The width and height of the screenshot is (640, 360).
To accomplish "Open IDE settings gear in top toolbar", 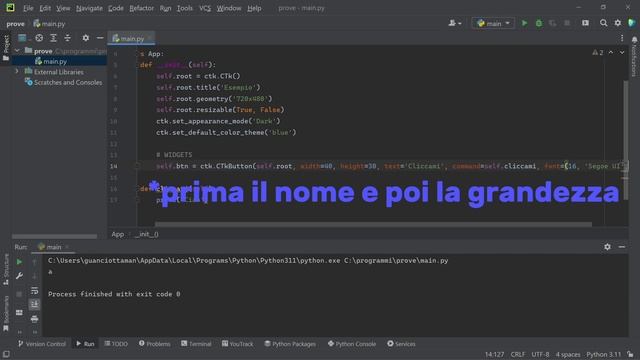I will 618,23.
